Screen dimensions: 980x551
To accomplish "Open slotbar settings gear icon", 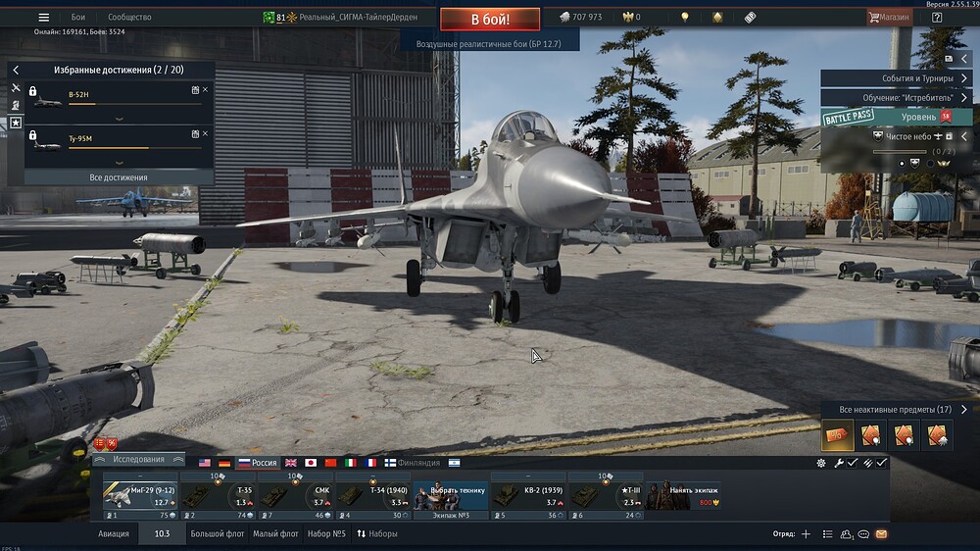I will coord(820,463).
